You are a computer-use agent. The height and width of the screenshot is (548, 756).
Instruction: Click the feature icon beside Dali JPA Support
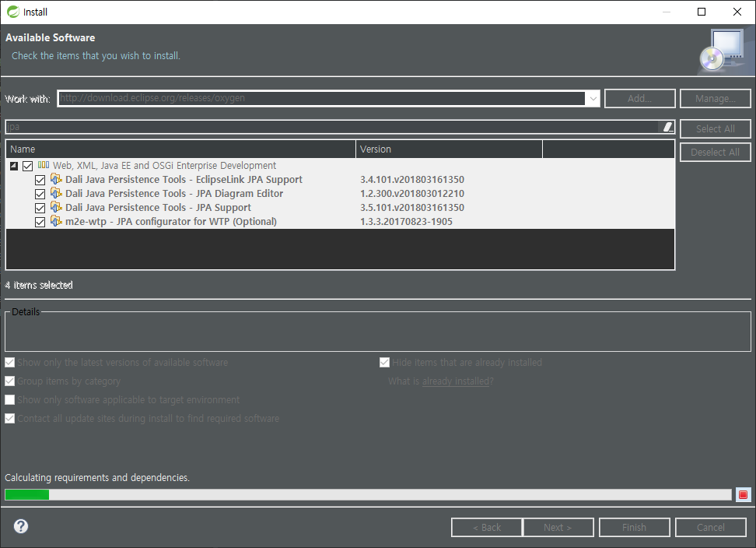pos(57,207)
